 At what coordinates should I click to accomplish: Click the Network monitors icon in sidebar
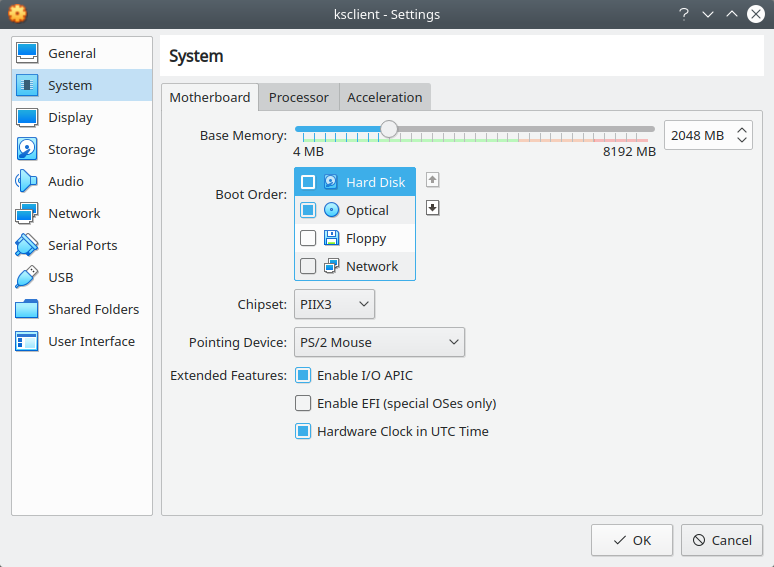click(27, 213)
